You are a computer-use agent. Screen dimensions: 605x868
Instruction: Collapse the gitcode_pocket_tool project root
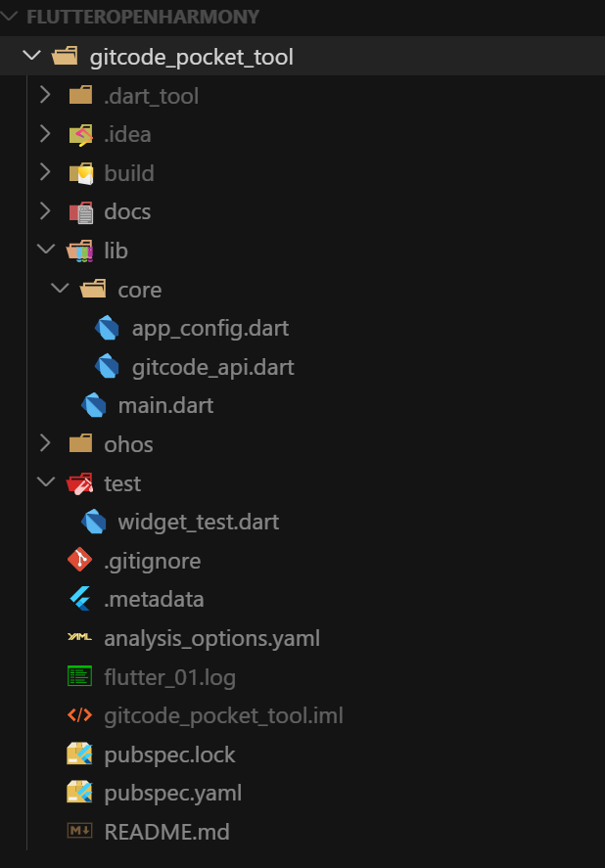pos(30,56)
